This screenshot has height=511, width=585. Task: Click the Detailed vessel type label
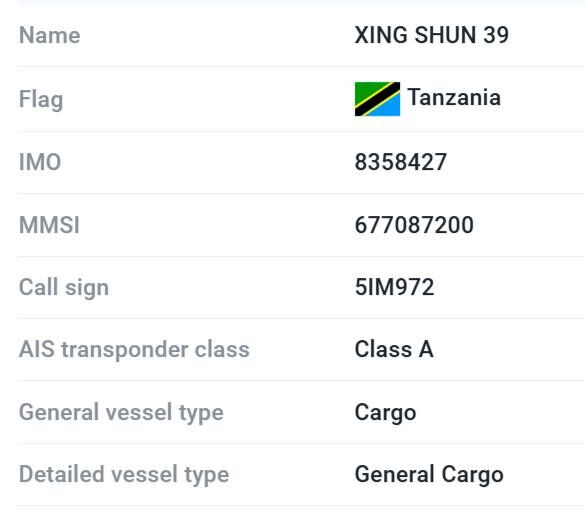(124, 474)
